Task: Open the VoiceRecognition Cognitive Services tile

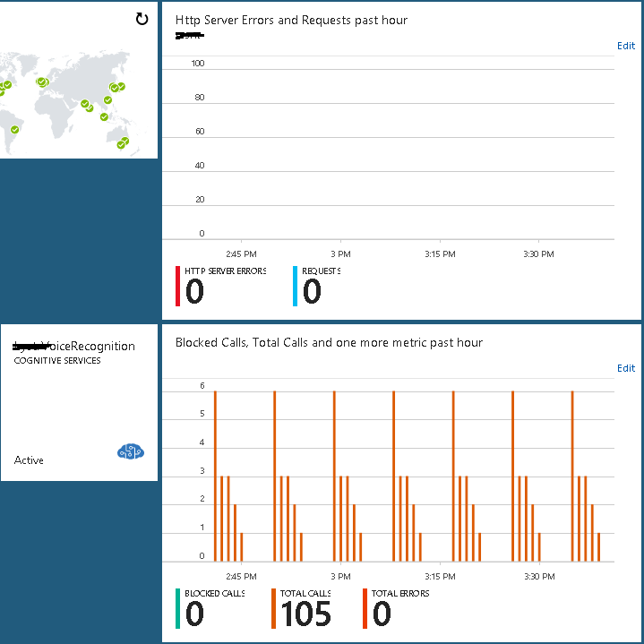Action: pyautogui.click(x=79, y=402)
